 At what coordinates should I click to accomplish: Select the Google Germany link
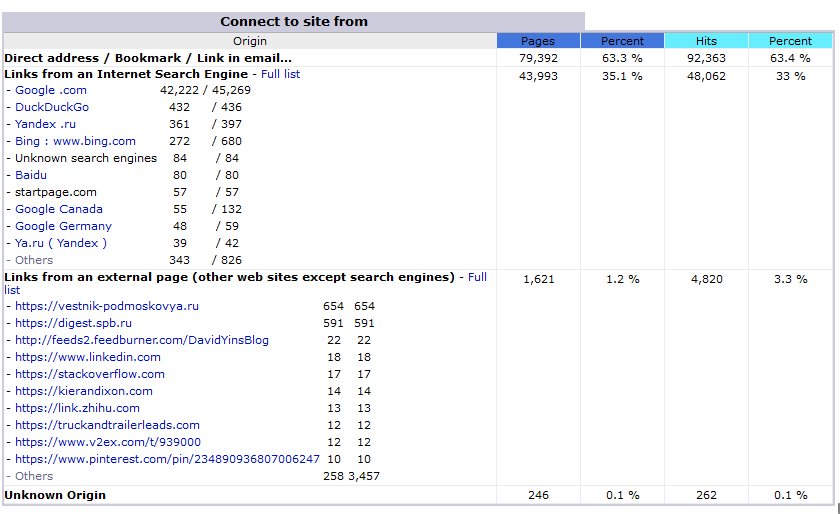63,226
